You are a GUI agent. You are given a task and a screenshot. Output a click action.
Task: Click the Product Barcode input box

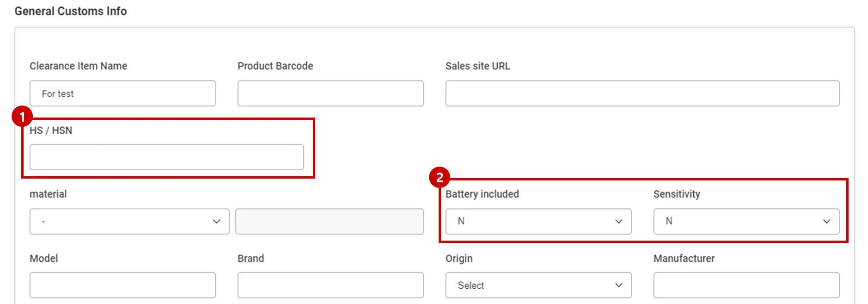[330, 93]
